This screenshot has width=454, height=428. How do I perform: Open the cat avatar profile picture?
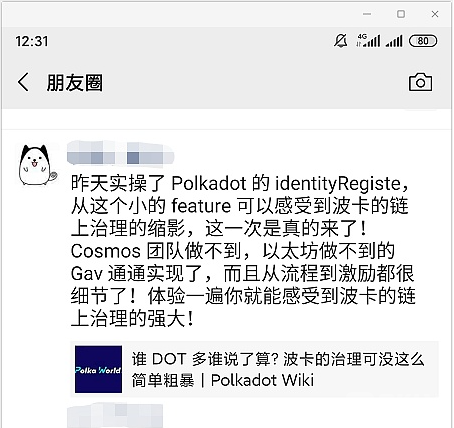pyautogui.click(x=37, y=165)
